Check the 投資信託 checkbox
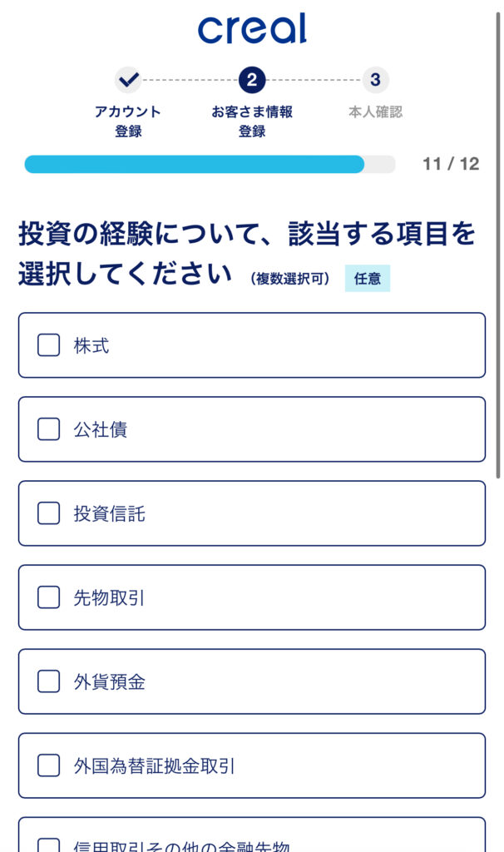This screenshot has width=504, height=852. [x=48, y=513]
